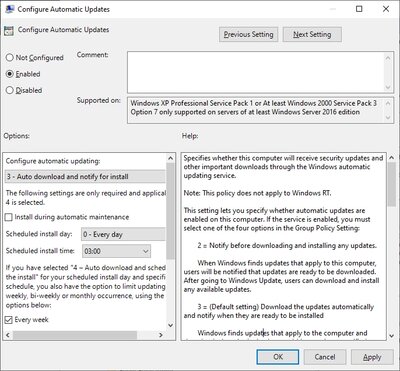Click the Help pane scroll down arrow

(391, 335)
